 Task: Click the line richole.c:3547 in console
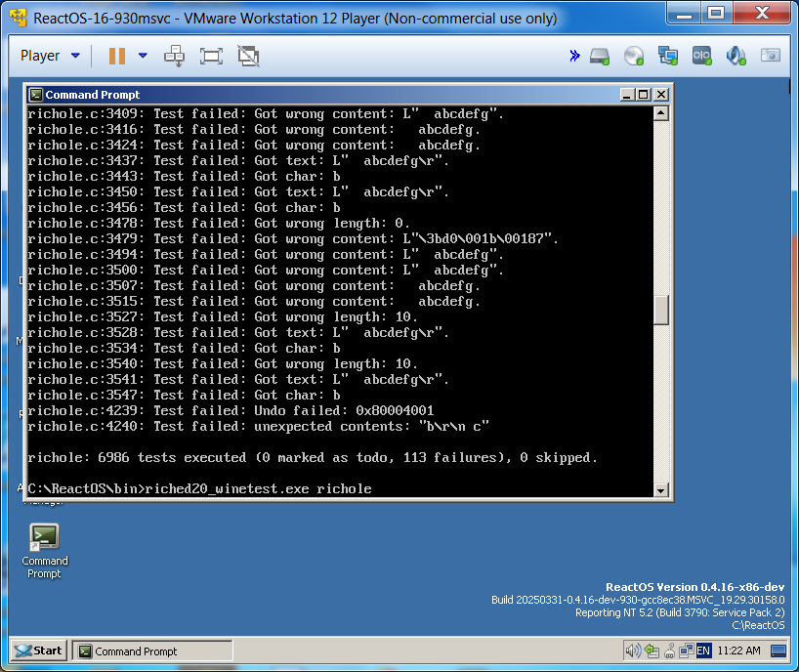(x=184, y=396)
